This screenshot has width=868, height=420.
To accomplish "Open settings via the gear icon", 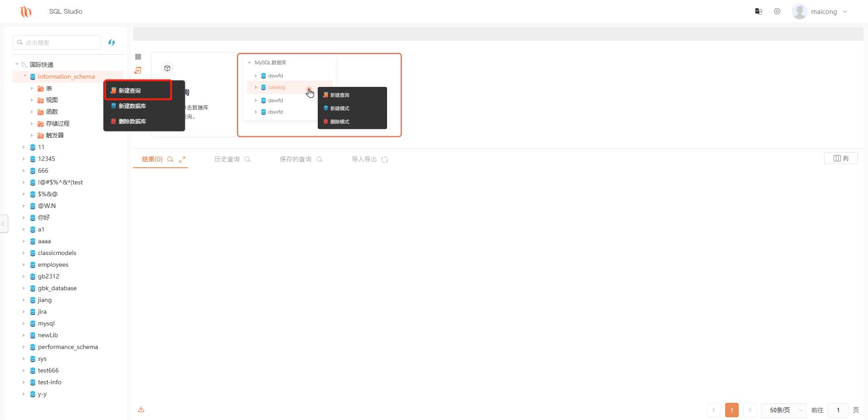I will (x=777, y=11).
